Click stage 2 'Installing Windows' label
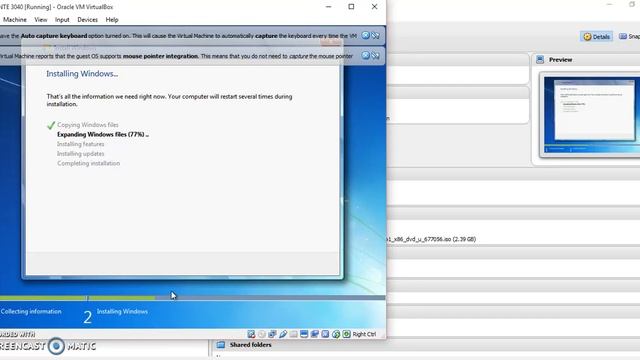Screen dimensions: 640x360 click(x=122, y=311)
